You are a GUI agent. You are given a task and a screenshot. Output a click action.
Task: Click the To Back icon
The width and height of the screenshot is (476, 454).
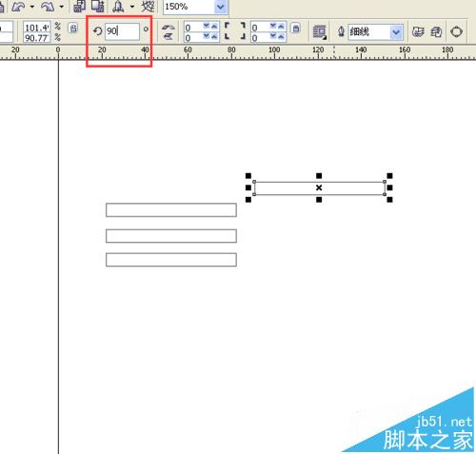(436, 31)
